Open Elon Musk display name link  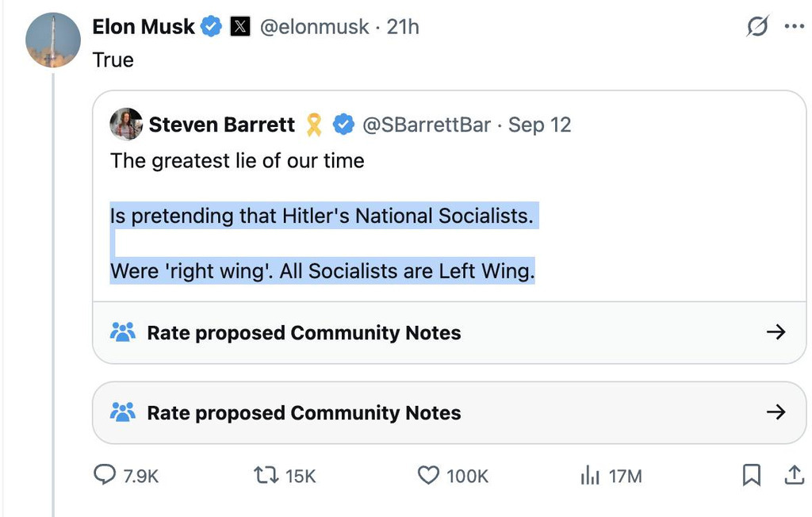tap(144, 27)
